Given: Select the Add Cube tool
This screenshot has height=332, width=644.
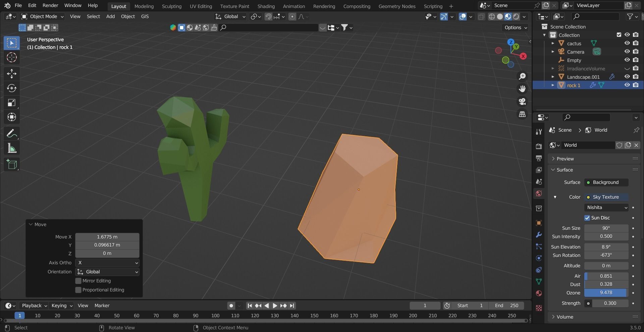Looking at the screenshot, I should click(x=11, y=164).
